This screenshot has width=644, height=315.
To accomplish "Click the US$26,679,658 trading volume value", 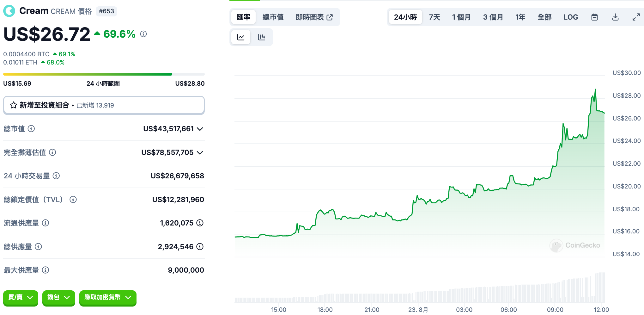I will (x=177, y=176).
